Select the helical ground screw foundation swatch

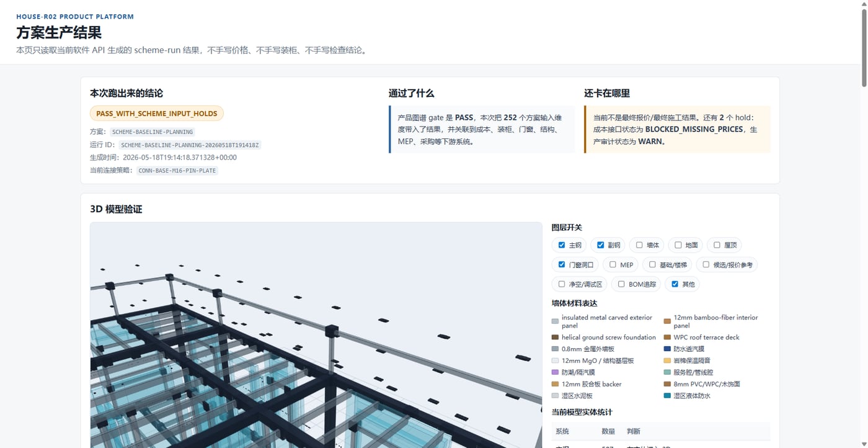(555, 338)
